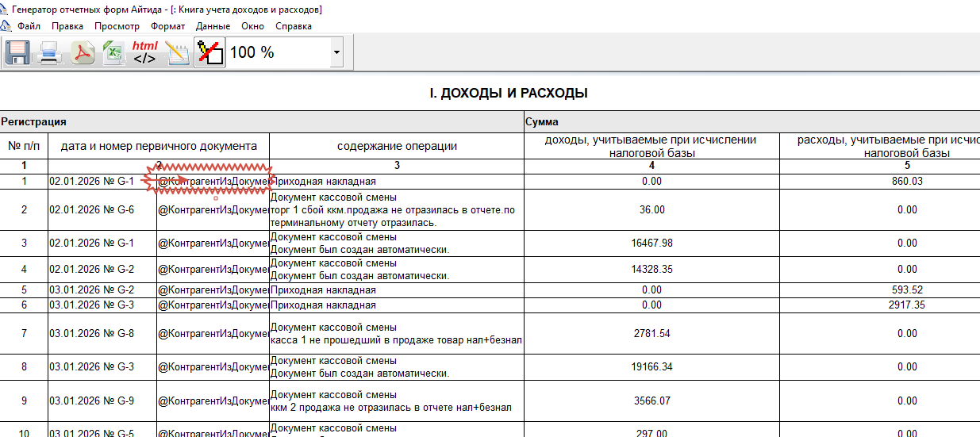Click header доходы, учитываемые при исчислении
Viewport: 980px width, 437px height.
(651, 146)
